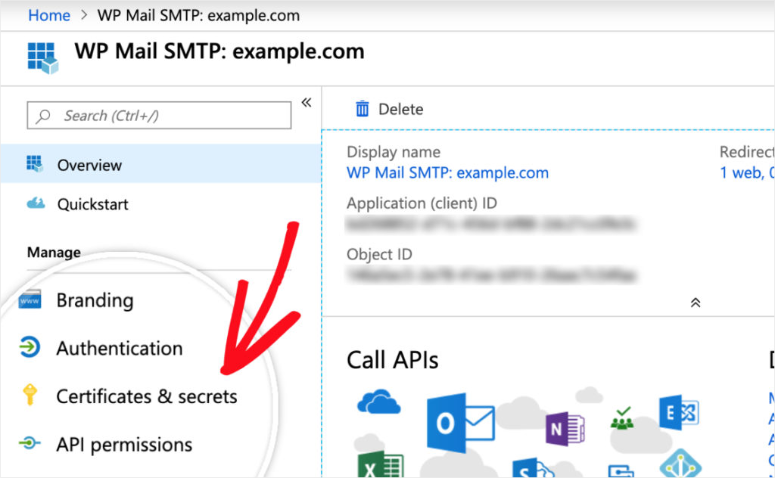
Task: Click the WP Mail SMTP: example.com breadcrumb text
Action: [x=198, y=15]
